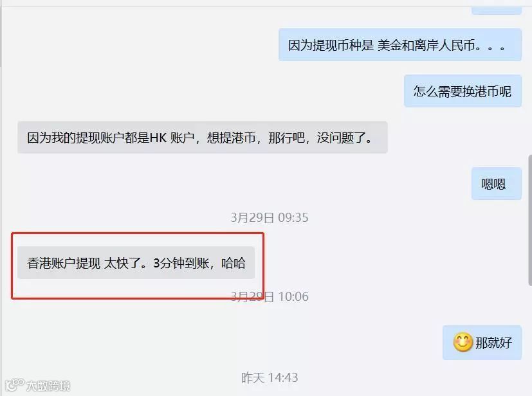Click the word 美金 in blue bubble
This screenshot has width=532, height=396.
pyautogui.click(x=389, y=45)
